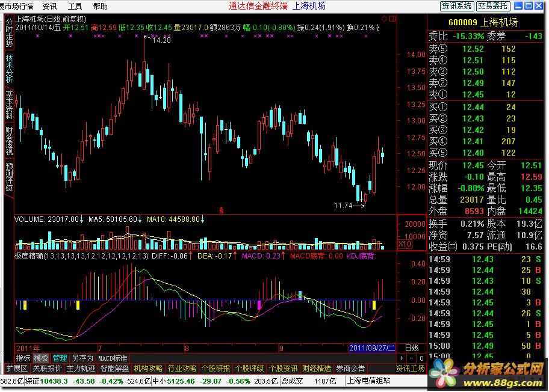Image resolution: width=549 pixels, height=392 pixels.
Task: Open the 扩展区 tab
Action: coord(17,369)
